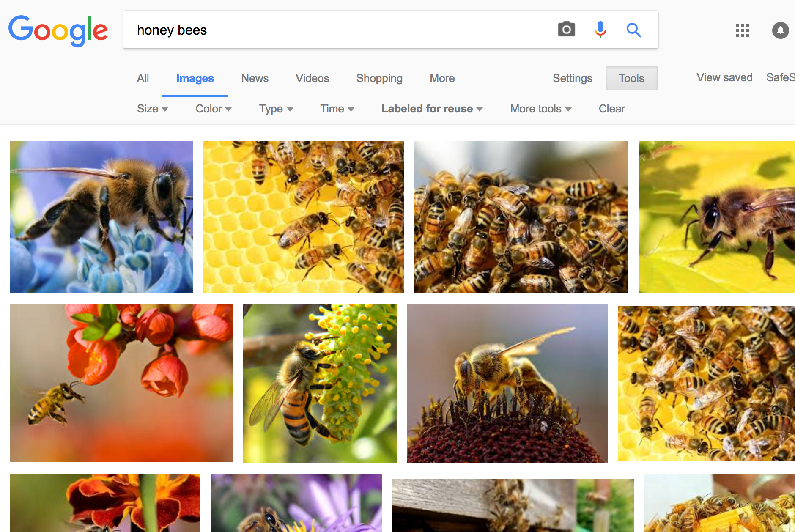795x532 pixels.
Task: Open bee on green catkin image
Action: coord(319,383)
